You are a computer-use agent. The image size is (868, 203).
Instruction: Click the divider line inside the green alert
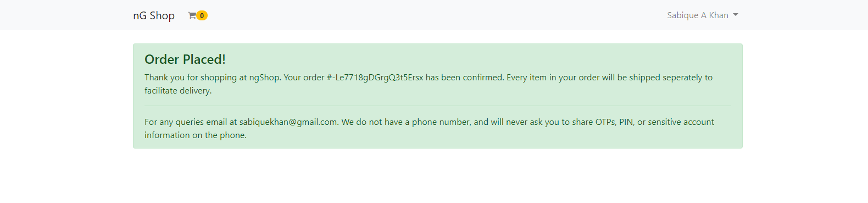pos(438,106)
